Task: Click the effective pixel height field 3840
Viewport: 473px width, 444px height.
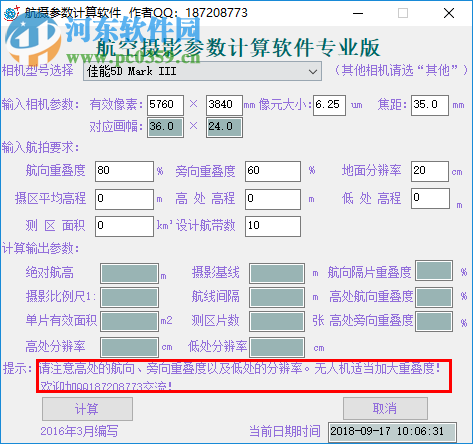Action: coord(224,105)
